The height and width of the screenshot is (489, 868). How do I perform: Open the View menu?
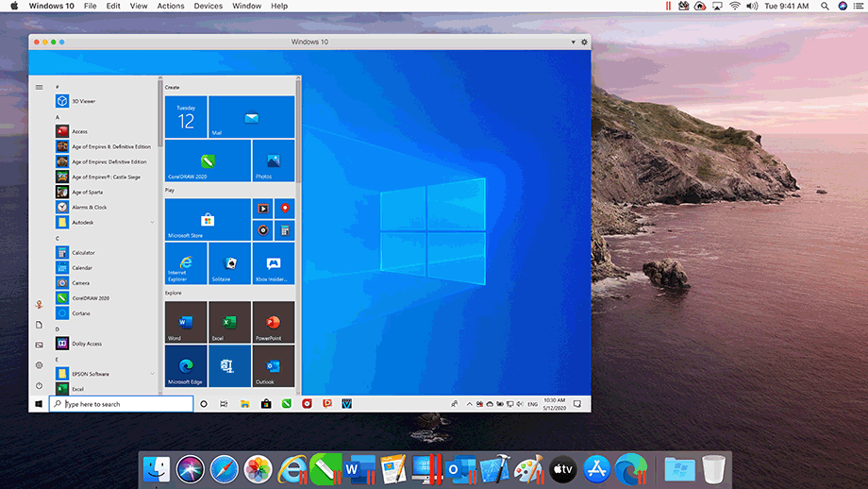(139, 6)
